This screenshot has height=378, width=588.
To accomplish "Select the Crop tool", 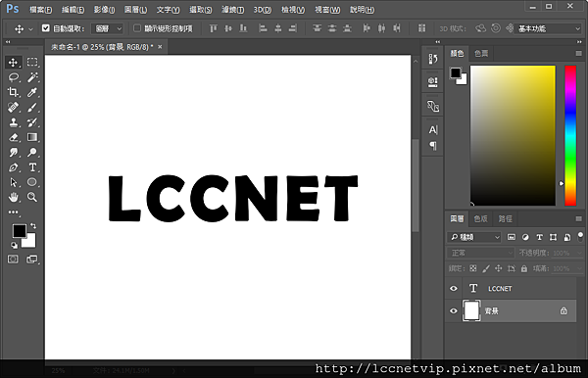I will [13, 92].
